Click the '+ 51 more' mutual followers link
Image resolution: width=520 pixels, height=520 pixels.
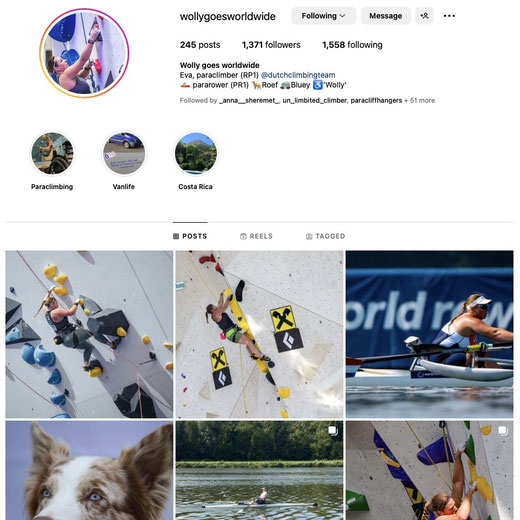pos(419,100)
